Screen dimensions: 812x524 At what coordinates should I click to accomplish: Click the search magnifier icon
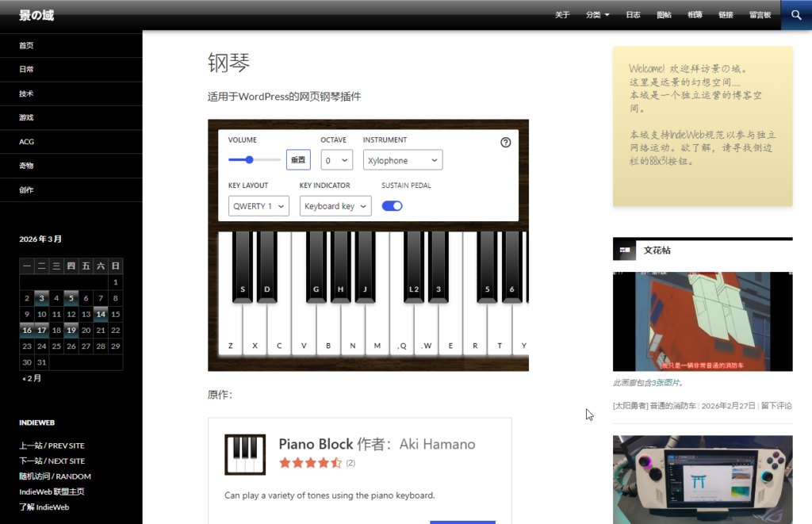click(796, 15)
